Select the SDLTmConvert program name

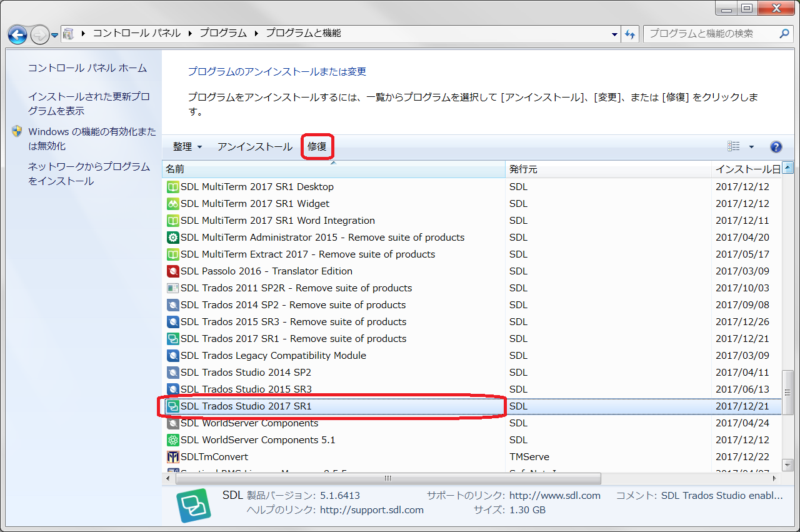coord(214,457)
